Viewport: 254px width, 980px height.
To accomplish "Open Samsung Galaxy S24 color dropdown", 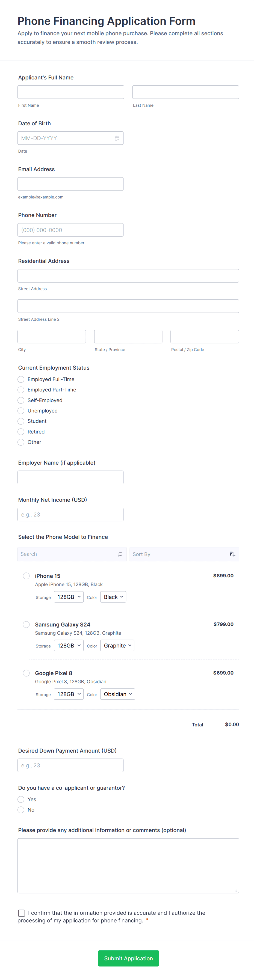I will 117,646.
